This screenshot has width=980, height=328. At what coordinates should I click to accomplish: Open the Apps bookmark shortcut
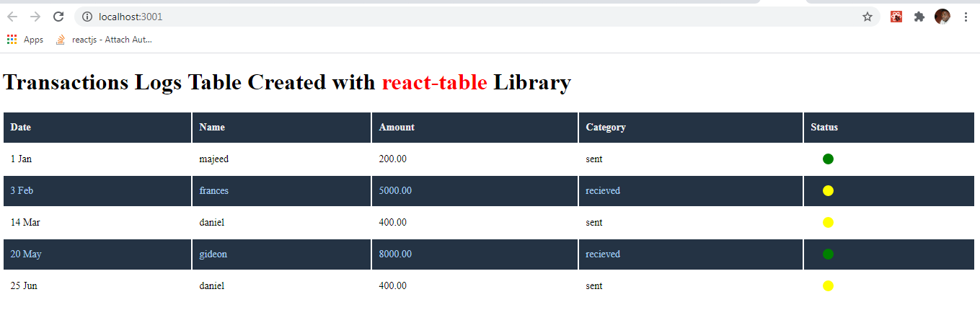[x=25, y=40]
